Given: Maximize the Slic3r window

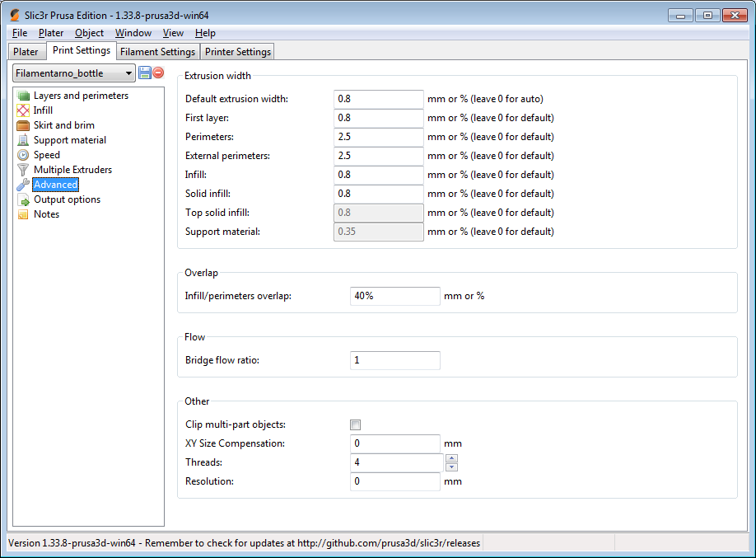Looking at the screenshot, I should click(x=707, y=16).
